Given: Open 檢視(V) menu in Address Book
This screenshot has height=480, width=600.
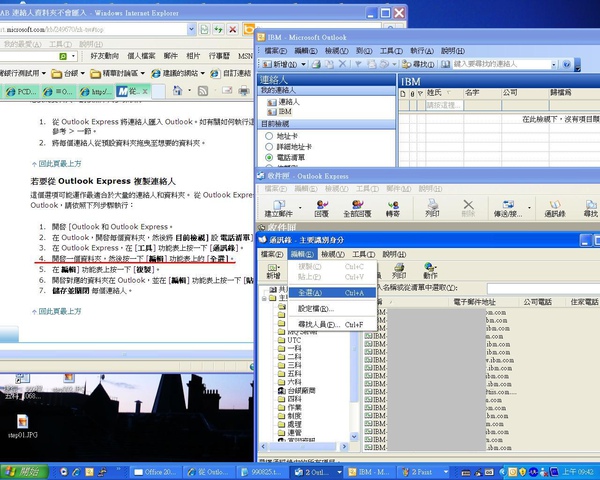Looking at the screenshot, I should (333, 254).
